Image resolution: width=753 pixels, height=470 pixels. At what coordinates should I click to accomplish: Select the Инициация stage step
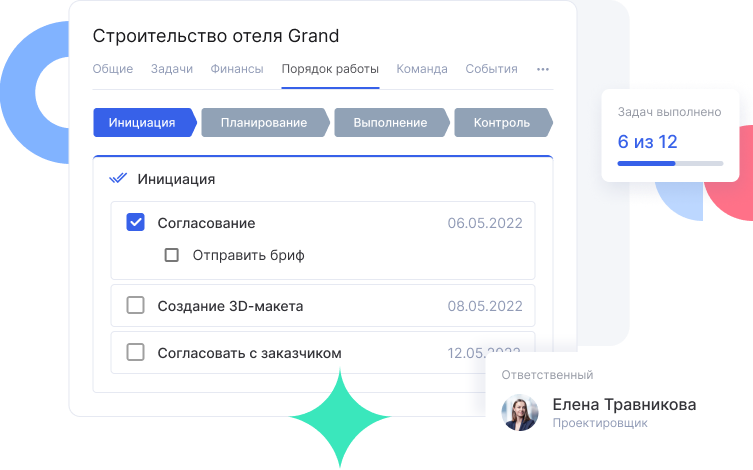click(145, 122)
